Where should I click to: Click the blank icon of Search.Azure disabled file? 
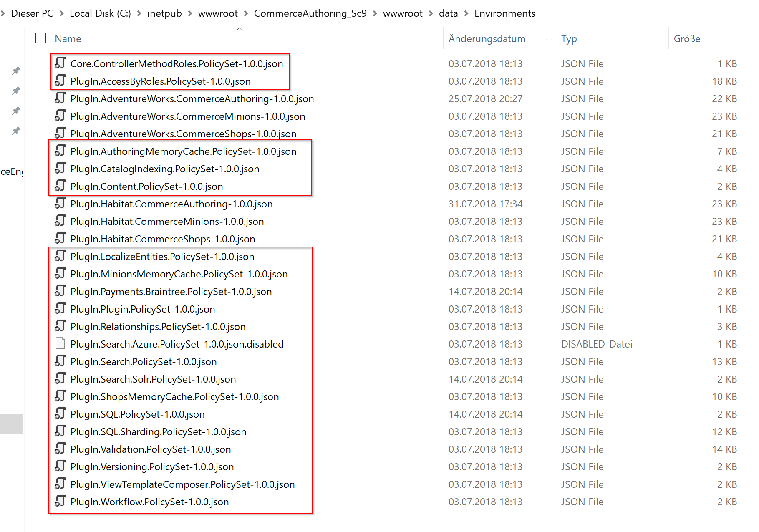tap(61, 343)
